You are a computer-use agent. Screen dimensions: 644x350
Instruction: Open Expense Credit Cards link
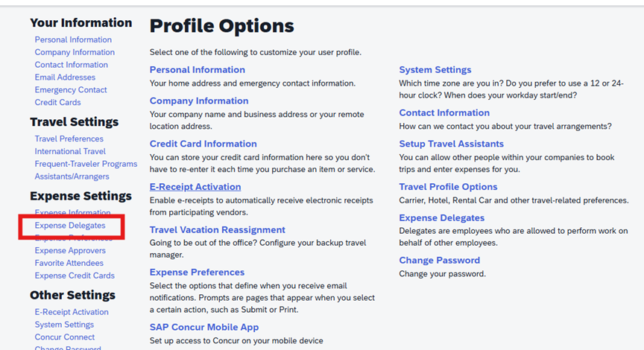pyautogui.click(x=75, y=276)
